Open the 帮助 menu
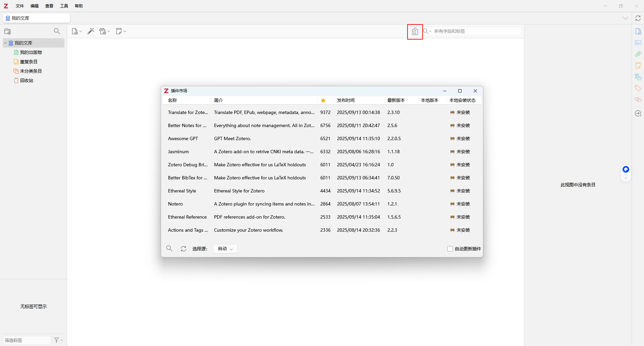The image size is (644, 346). pyautogui.click(x=79, y=6)
